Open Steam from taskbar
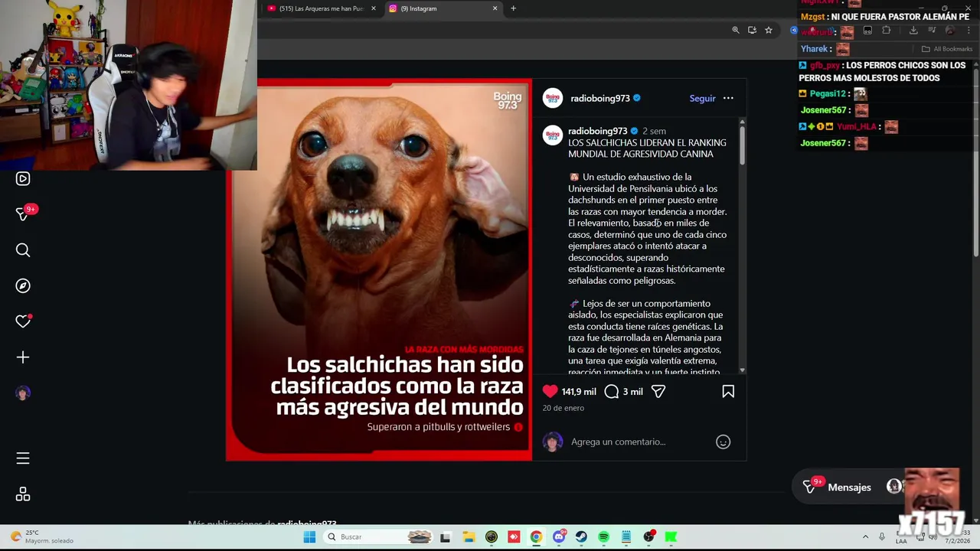980x551 pixels. 581,536
